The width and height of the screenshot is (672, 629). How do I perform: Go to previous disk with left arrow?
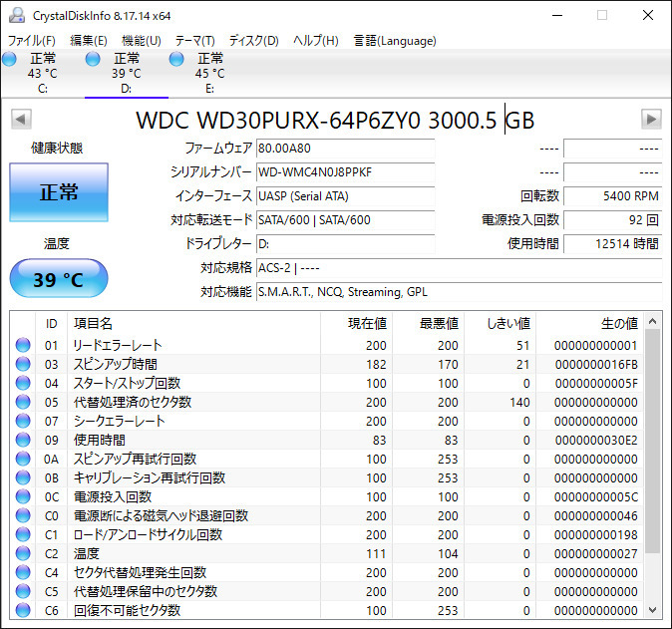click(21, 119)
